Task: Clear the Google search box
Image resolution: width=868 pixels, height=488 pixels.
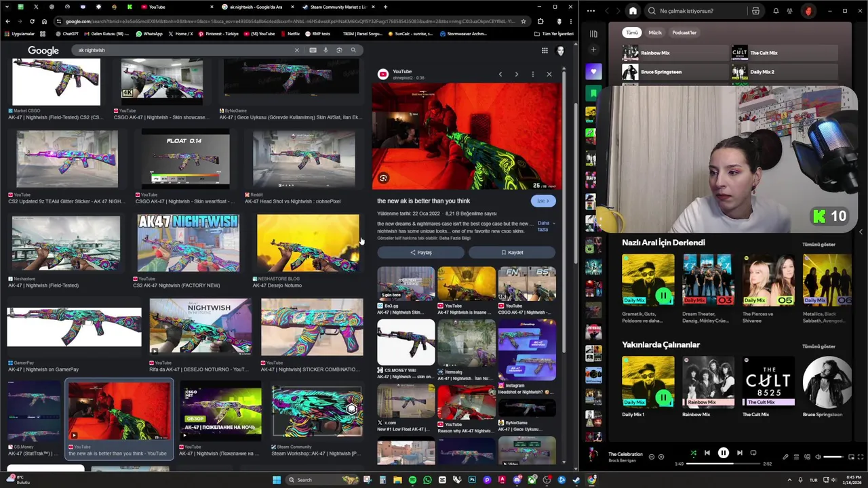Action: click(x=296, y=50)
